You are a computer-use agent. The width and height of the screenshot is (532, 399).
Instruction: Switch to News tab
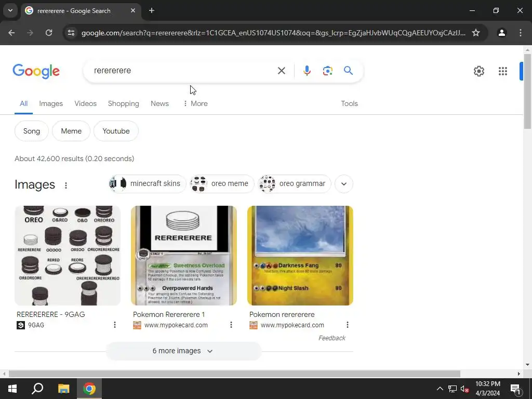[159, 103]
